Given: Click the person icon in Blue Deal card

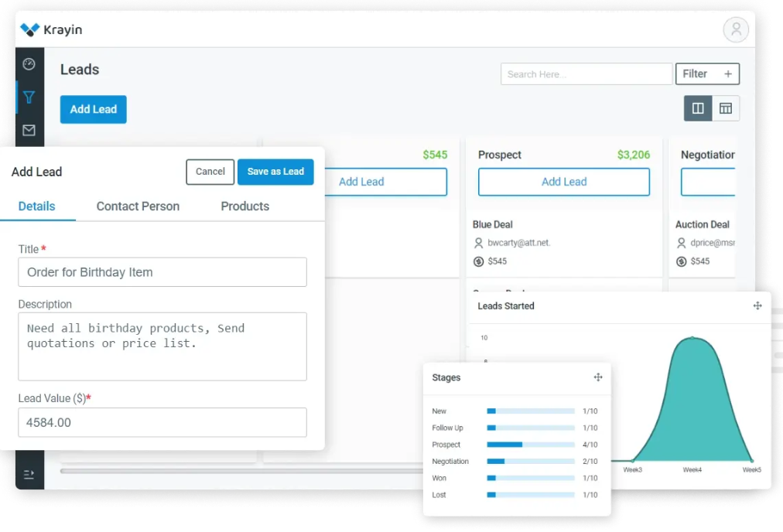Looking at the screenshot, I should pos(478,243).
